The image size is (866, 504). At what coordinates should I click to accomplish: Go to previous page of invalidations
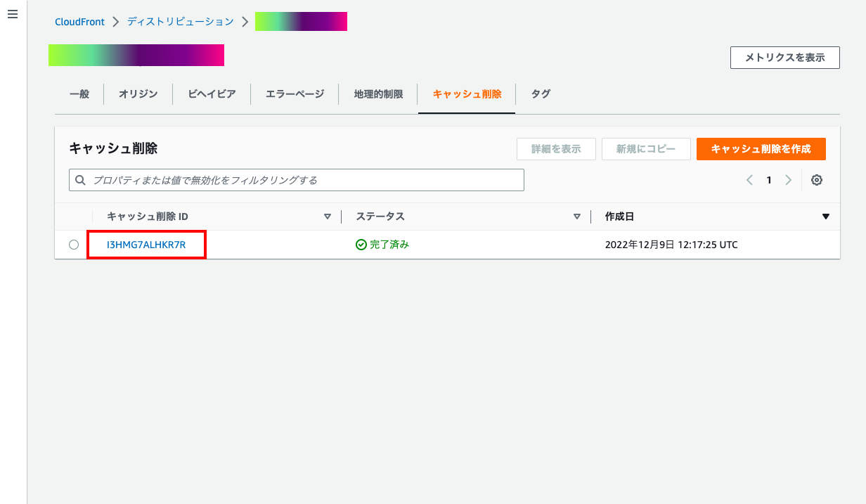[x=749, y=180]
